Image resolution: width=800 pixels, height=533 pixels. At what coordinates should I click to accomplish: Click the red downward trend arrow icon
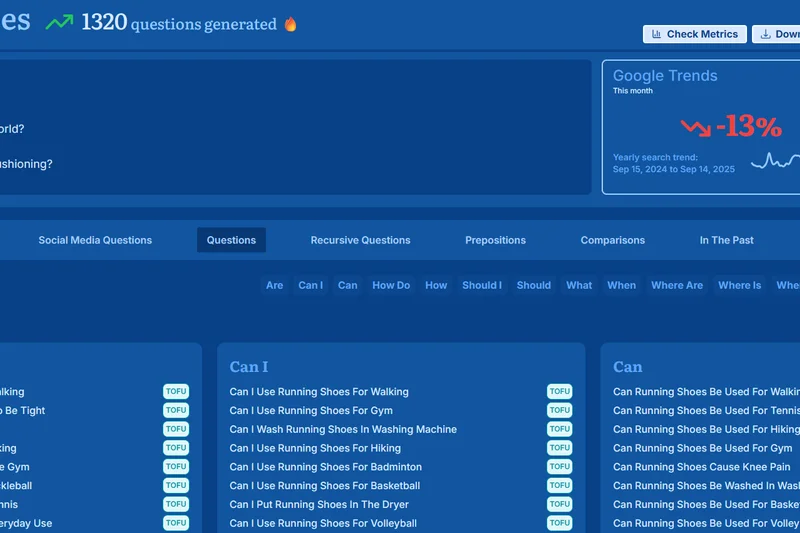[x=696, y=127]
